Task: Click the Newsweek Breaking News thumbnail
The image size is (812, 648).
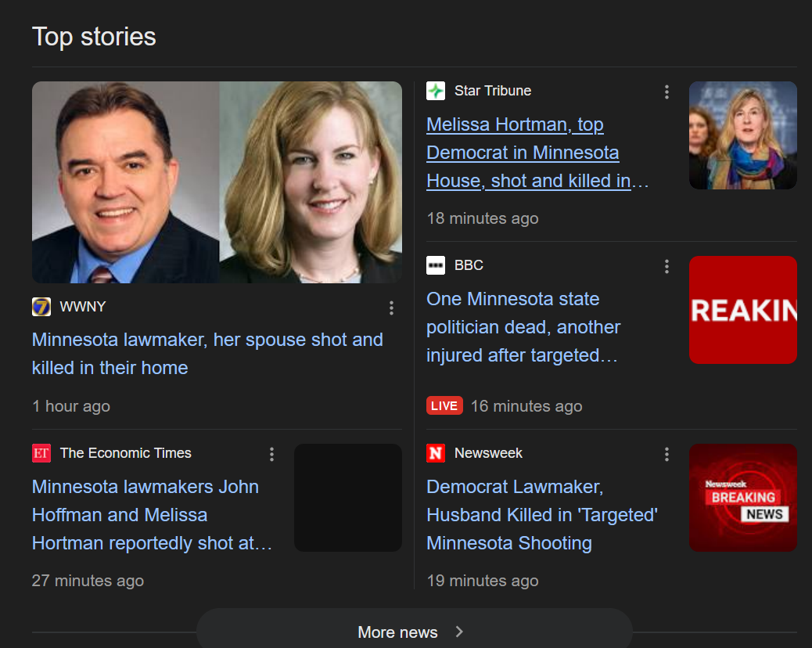Action: point(742,498)
